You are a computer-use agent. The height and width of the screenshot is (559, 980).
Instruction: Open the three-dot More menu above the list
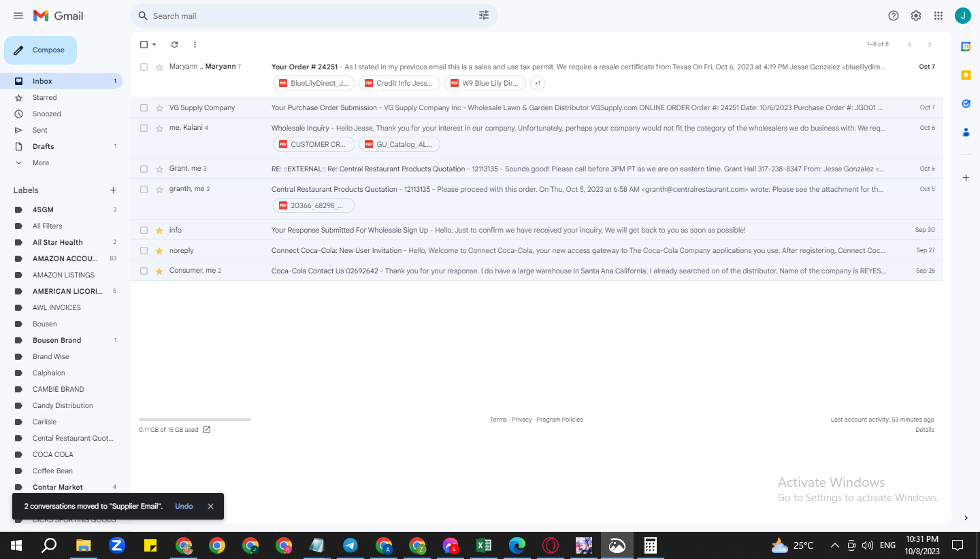[195, 44]
